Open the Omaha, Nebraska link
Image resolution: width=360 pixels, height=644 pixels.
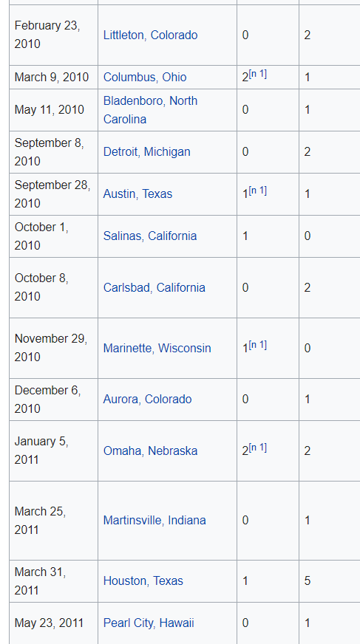[150, 451]
